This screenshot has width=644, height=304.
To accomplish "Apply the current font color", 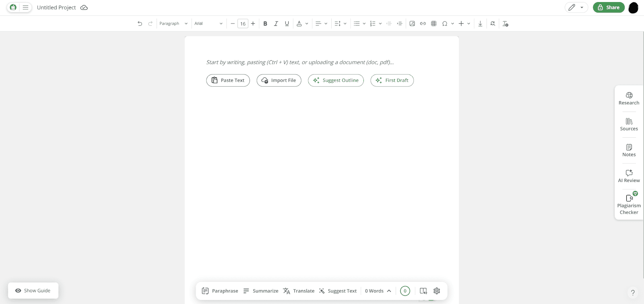I will pyautogui.click(x=299, y=24).
